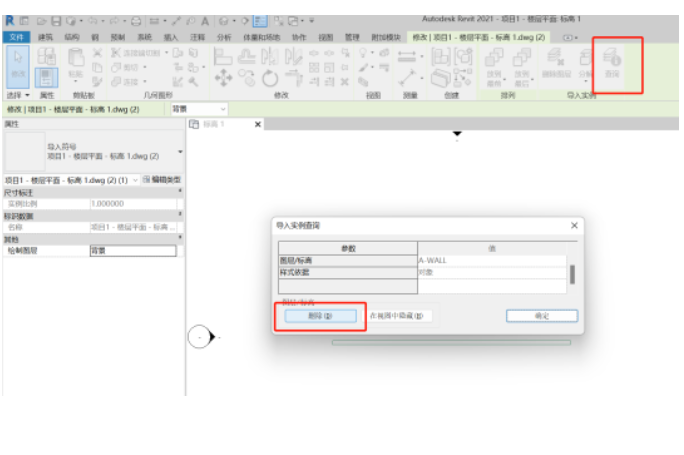The image size is (684, 455).
Task: Click the elevation marker circle in the view
Action: tap(199, 337)
